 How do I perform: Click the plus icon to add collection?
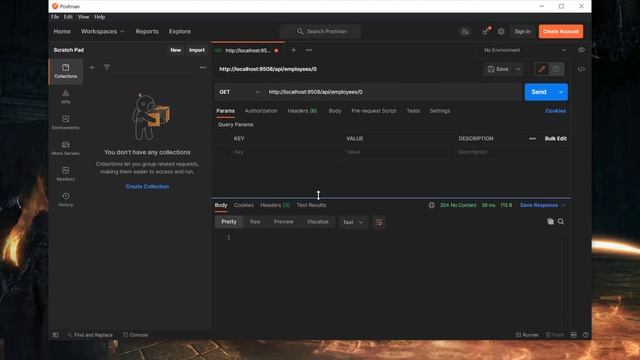92,67
